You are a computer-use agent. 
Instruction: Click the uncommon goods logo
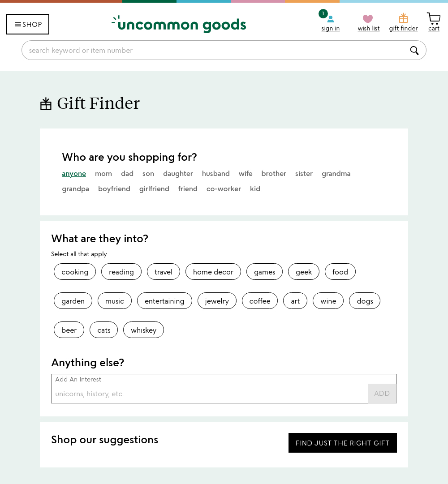pyautogui.click(x=178, y=24)
